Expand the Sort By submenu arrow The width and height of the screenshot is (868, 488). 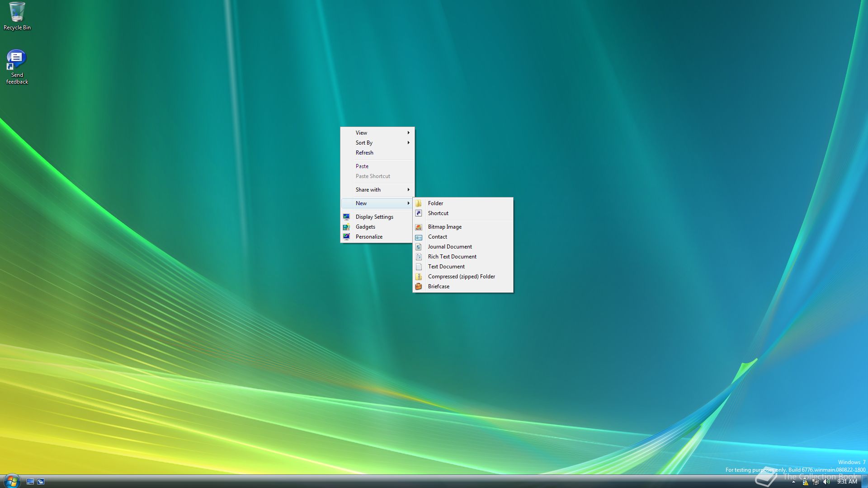tap(408, 143)
